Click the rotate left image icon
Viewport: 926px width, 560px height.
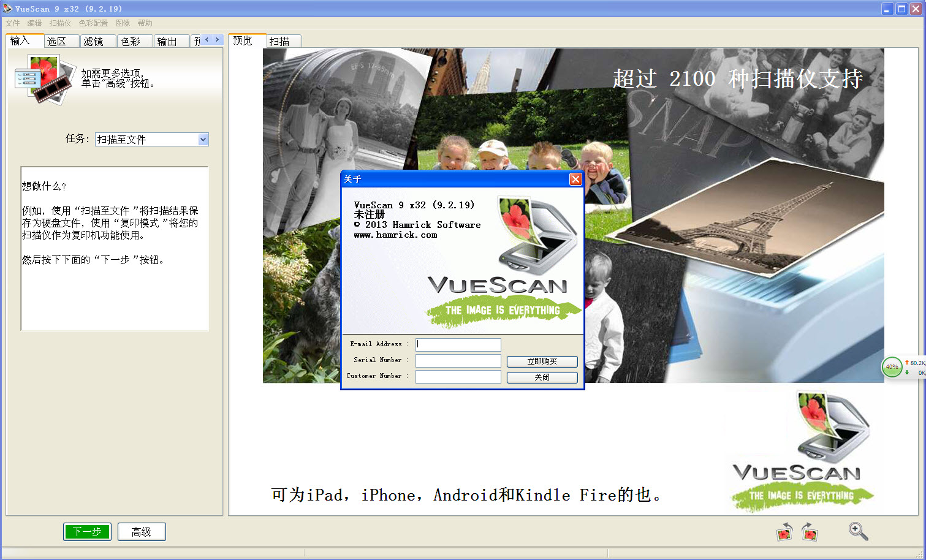pyautogui.click(x=784, y=531)
